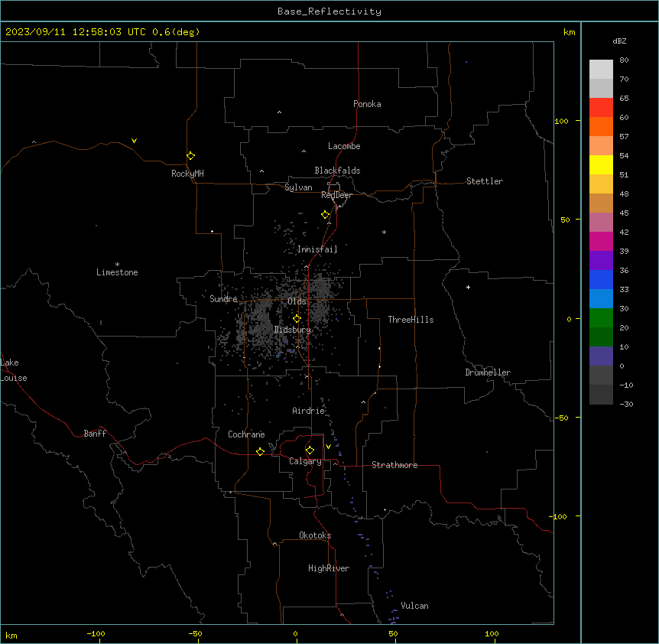Screen dimensions: 659x644
Task: Click the Drumheller city label
Action: (488, 372)
